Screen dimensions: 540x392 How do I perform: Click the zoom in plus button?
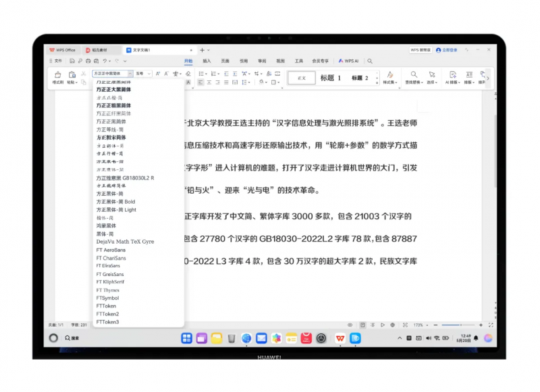tap(481, 325)
